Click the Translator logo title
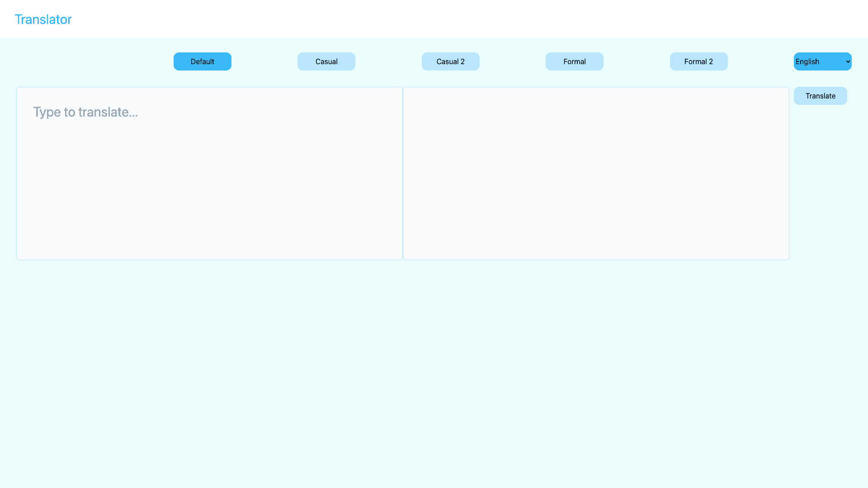Image resolution: width=868 pixels, height=488 pixels. 43,19
